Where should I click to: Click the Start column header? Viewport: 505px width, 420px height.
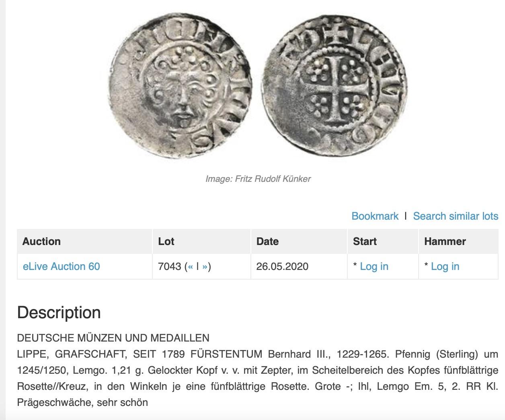pyautogui.click(x=383, y=241)
